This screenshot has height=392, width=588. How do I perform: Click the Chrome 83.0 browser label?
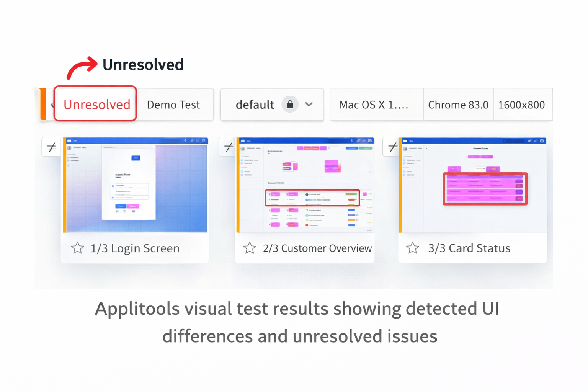[x=458, y=104]
